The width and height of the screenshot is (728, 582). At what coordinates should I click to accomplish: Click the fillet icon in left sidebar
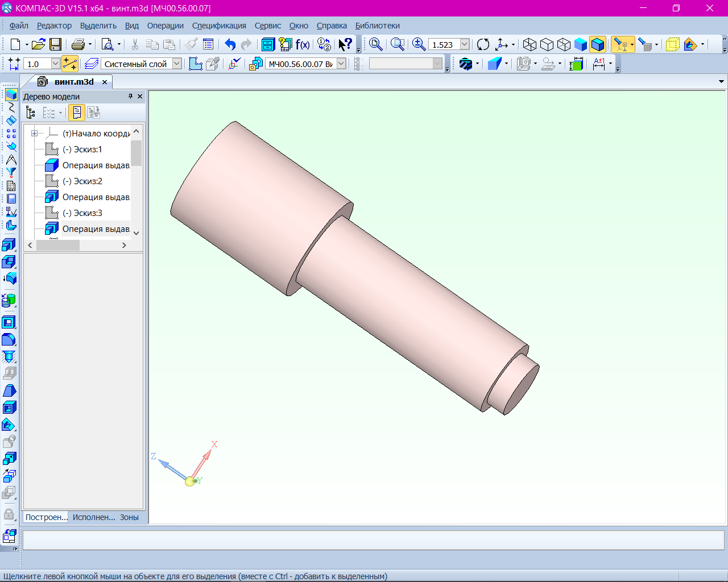9,340
